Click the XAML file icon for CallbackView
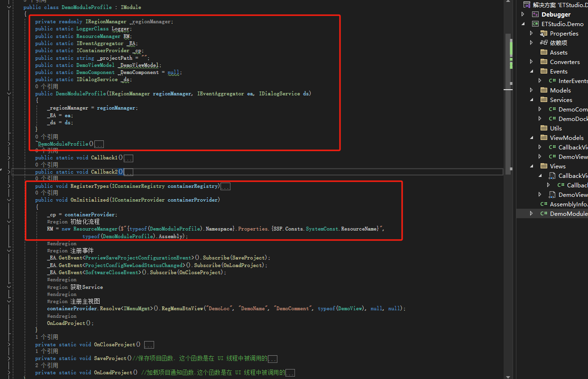The image size is (588, 379). click(551, 176)
